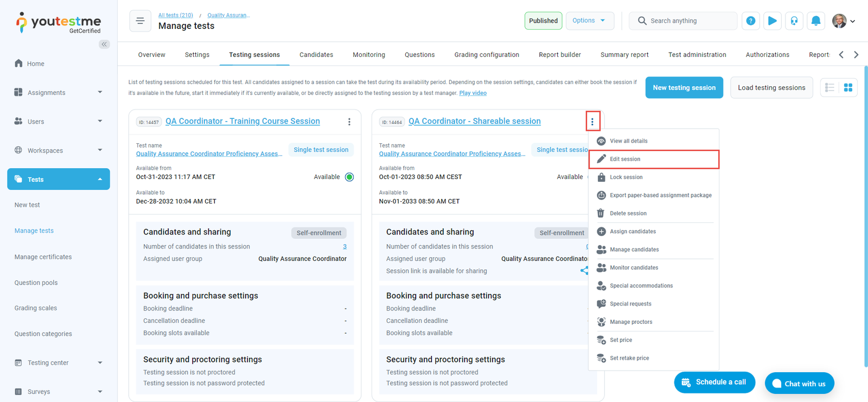Open the user profile avatar dropdown
The width and height of the screenshot is (868, 402).
[844, 21]
